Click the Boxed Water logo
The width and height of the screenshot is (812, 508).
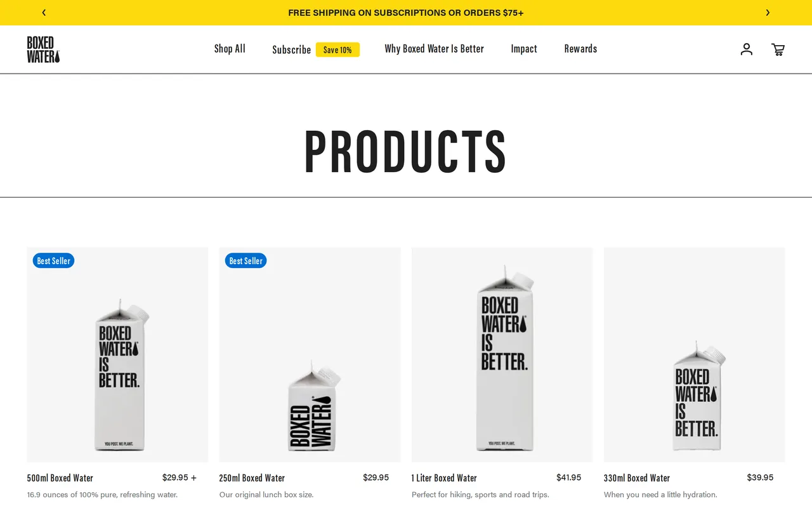(x=43, y=50)
